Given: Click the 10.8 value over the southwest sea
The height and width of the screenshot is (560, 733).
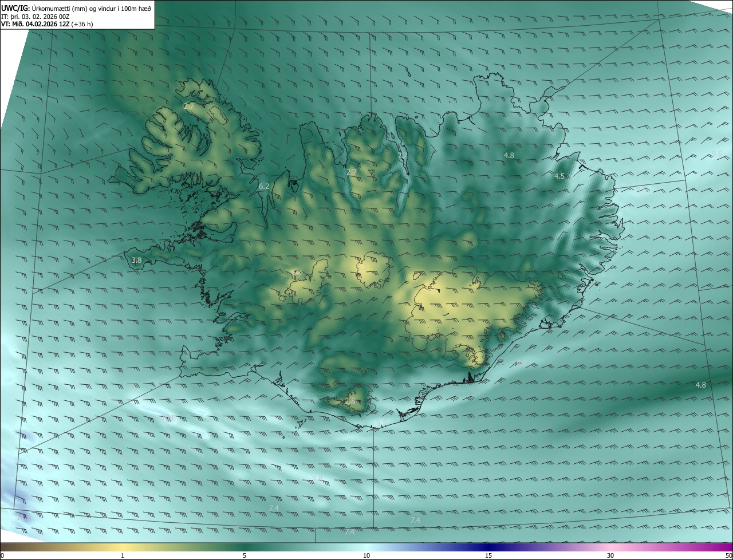Looking at the screenshot, I should click(169, 419).
